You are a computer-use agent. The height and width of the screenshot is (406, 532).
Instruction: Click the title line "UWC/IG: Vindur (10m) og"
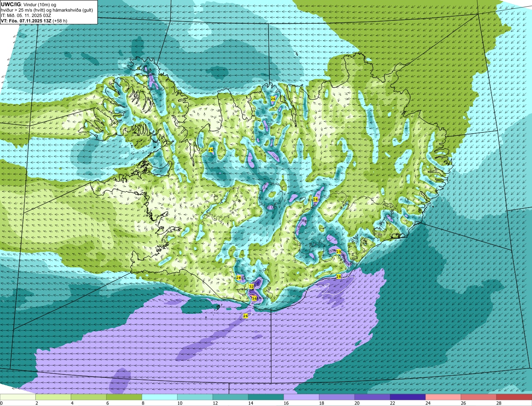tap(28, 4)
